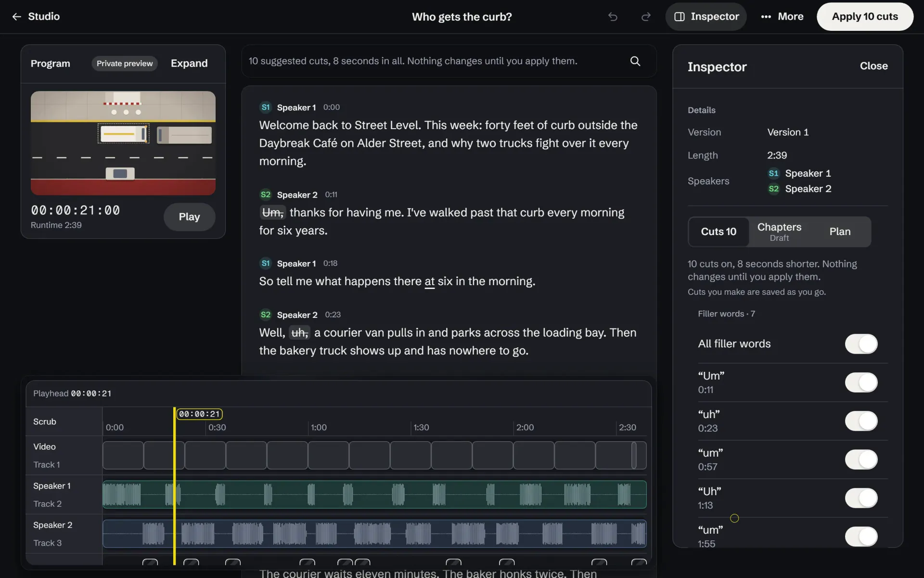The width and height of the screenshot is (924, 578).
Task: Open the More options menu
Action: click(782, 17)
